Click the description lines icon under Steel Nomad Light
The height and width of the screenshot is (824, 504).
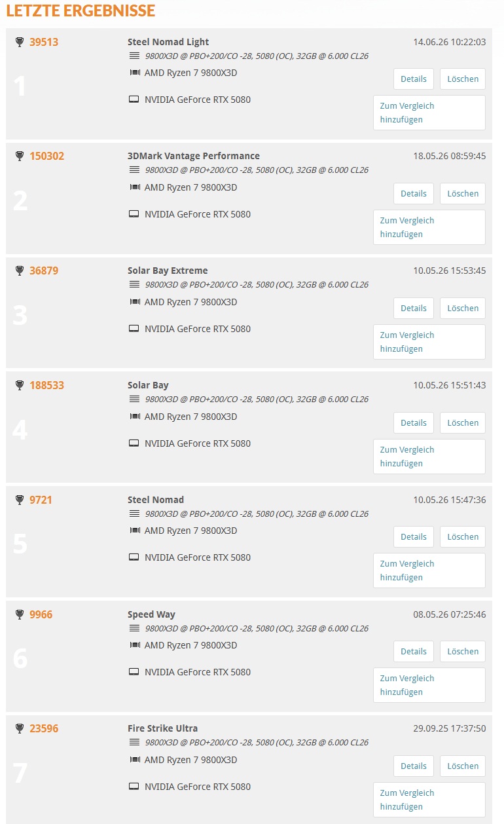click(x=135, y=56)
